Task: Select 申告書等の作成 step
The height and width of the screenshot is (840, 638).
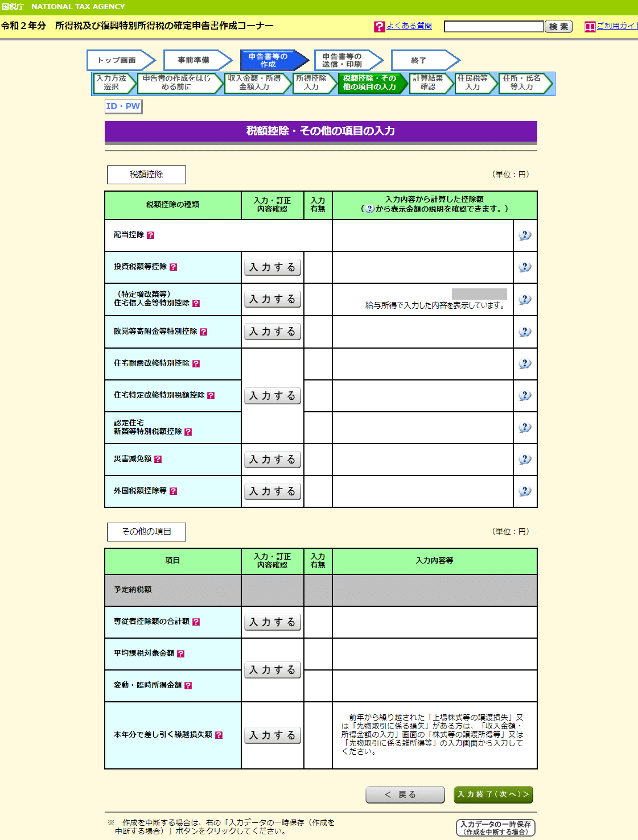Action: click(274, 60)
